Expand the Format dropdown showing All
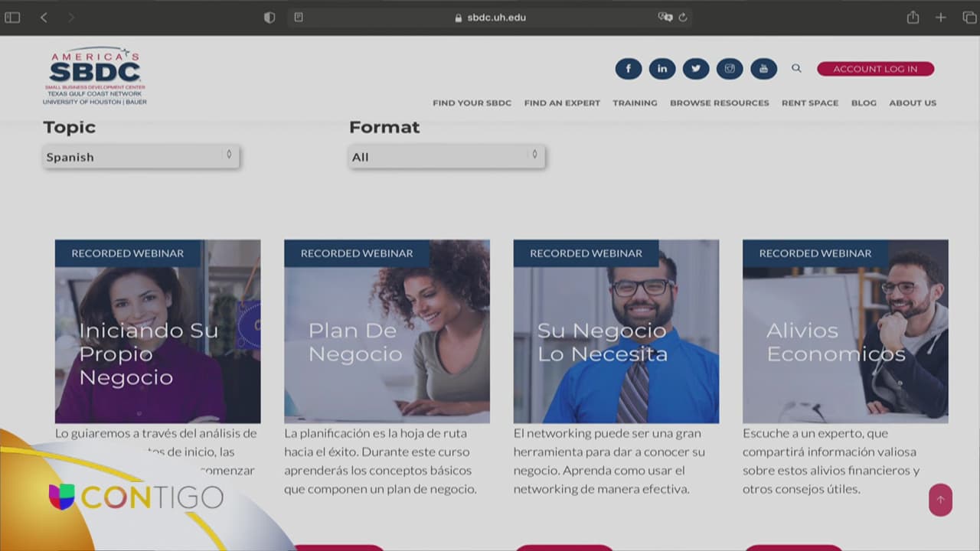The image size is (980, 551). tap(446, 157)
